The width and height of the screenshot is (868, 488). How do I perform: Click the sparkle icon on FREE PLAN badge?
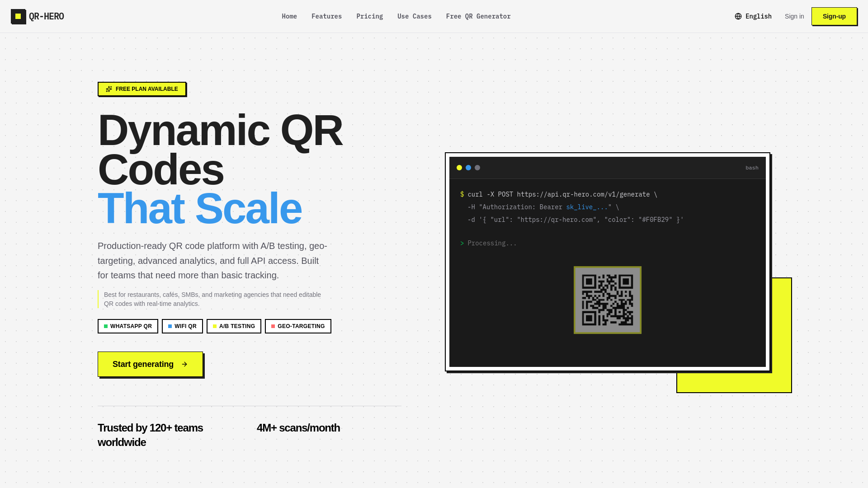click(x=109, y=89)
